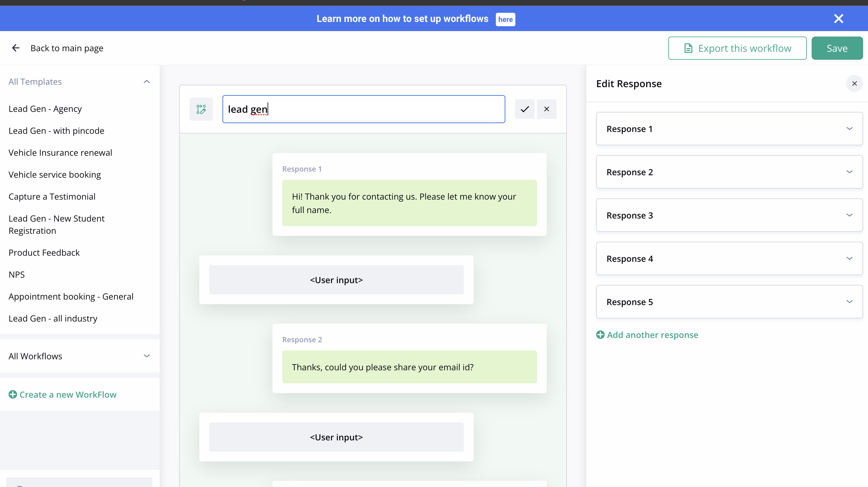Select Vehicle Insurance renewal template
Screen dimensions: 868x487
[60, 153]
